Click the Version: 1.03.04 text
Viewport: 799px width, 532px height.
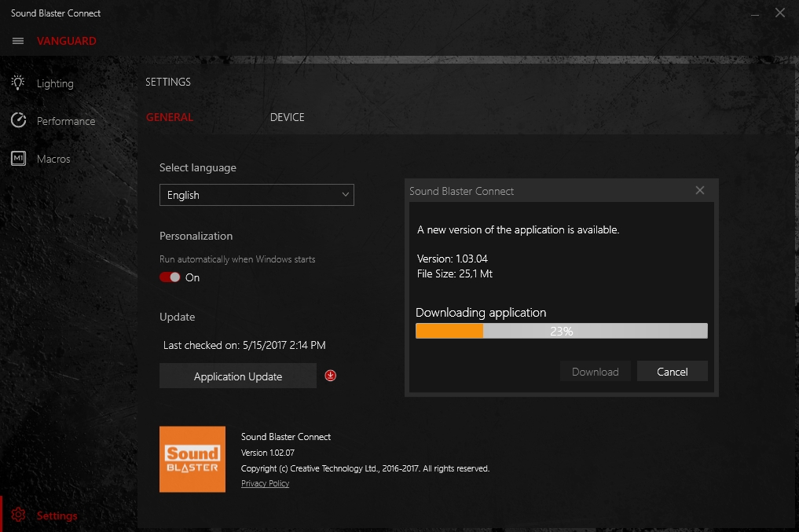pyautogui.click(x=453, y=259)
